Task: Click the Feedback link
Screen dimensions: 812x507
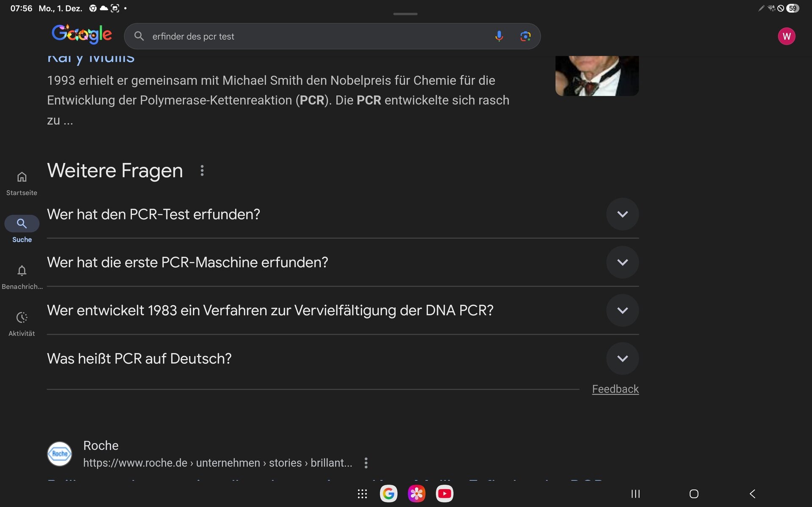Action: (615, 389)
